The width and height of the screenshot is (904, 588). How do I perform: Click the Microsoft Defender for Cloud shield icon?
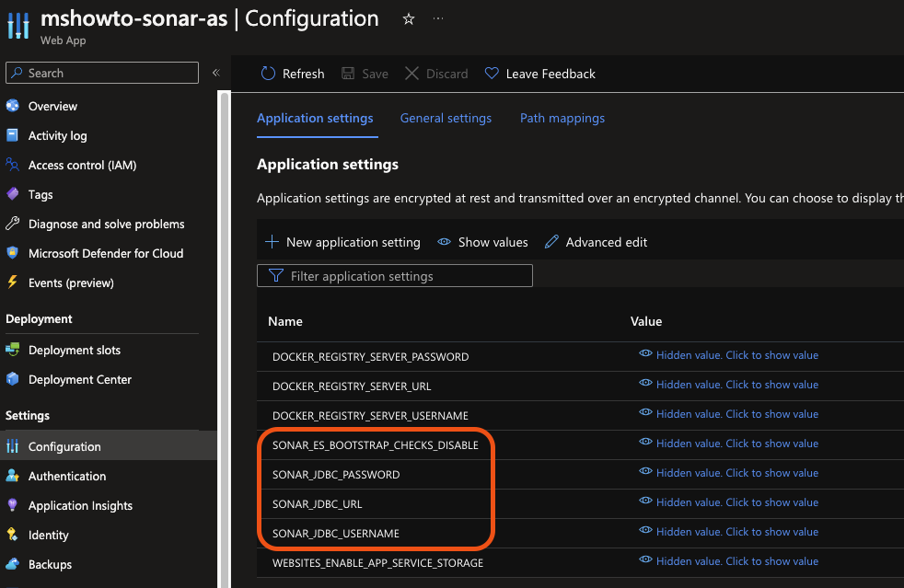tap(13, 252)
